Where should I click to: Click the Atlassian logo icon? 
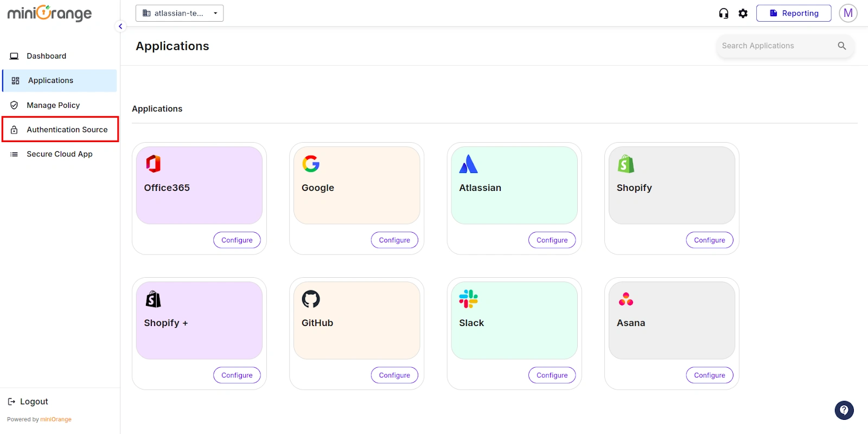[468, 163]
